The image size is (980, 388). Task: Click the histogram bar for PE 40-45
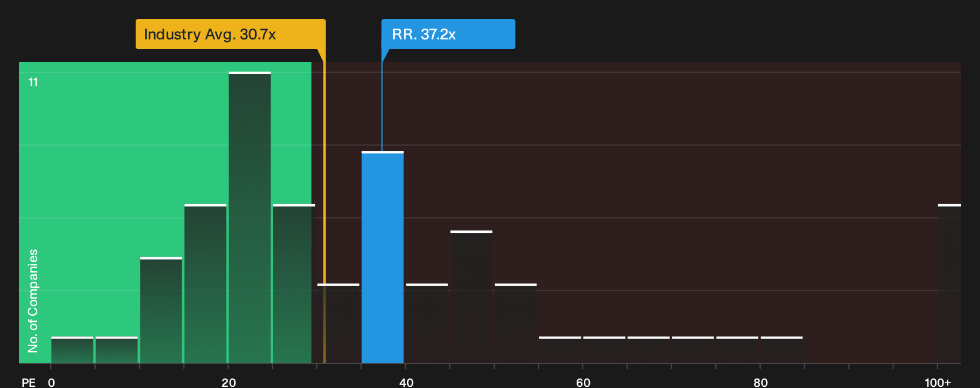[427, 323]
